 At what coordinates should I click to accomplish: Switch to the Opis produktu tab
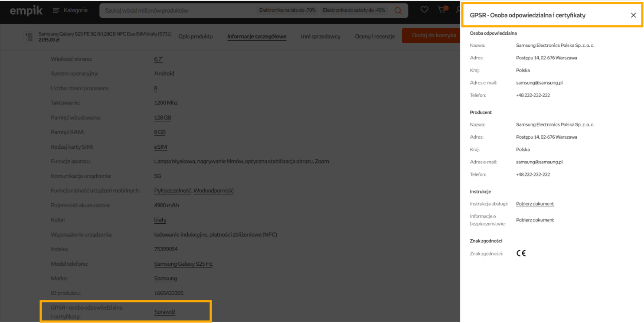(x=196, y=36)
